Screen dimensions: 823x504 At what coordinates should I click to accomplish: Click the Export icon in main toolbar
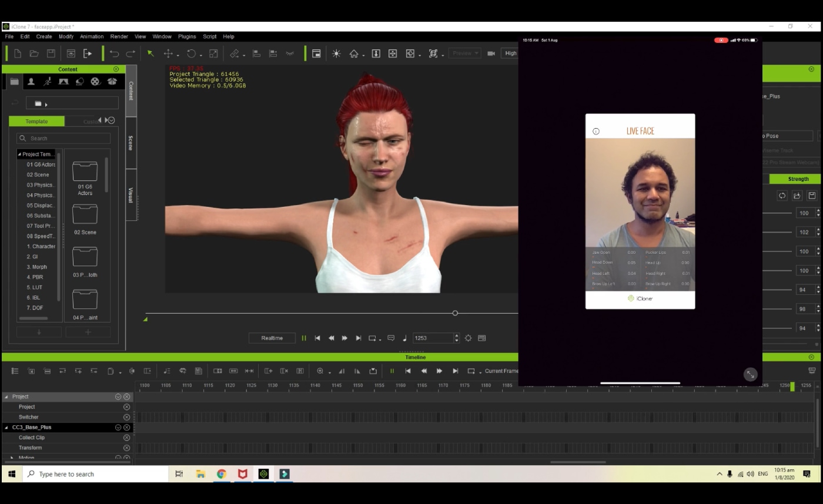[x=88, y=53]
